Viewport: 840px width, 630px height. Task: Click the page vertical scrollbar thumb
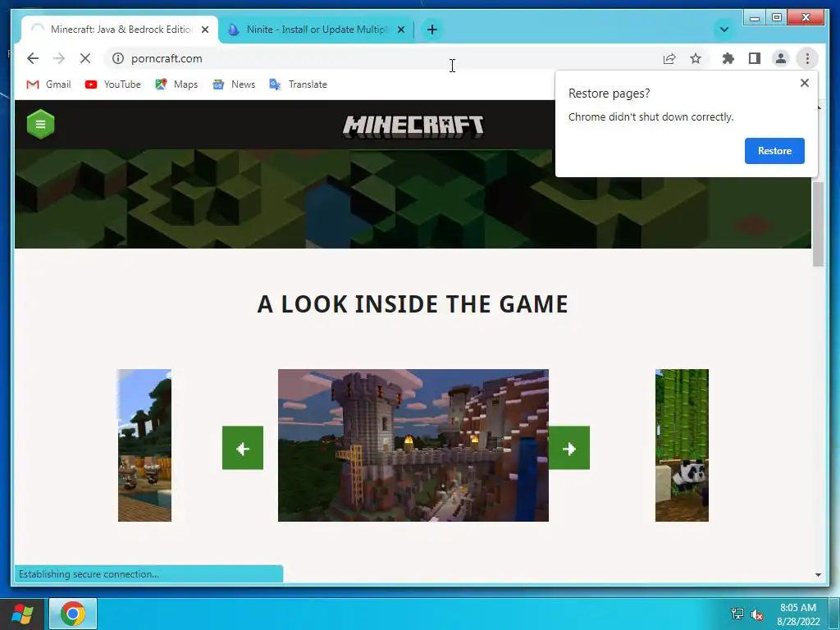pos(818,224)
